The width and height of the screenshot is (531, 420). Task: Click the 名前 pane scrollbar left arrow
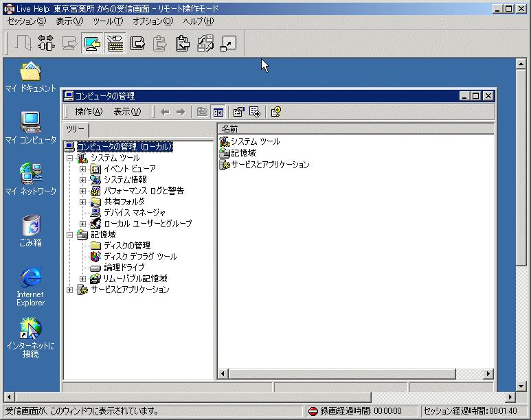pyautogui.click(x=223, y=373)
